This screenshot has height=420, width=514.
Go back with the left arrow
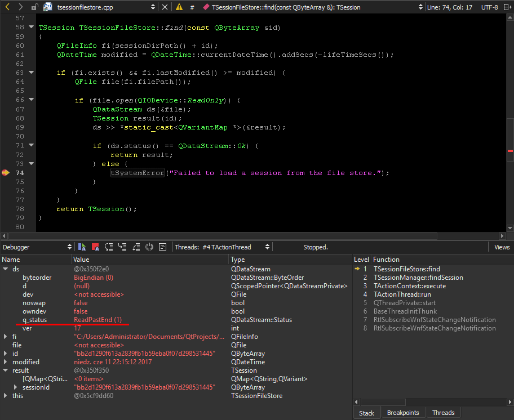(x=8, y=7)
